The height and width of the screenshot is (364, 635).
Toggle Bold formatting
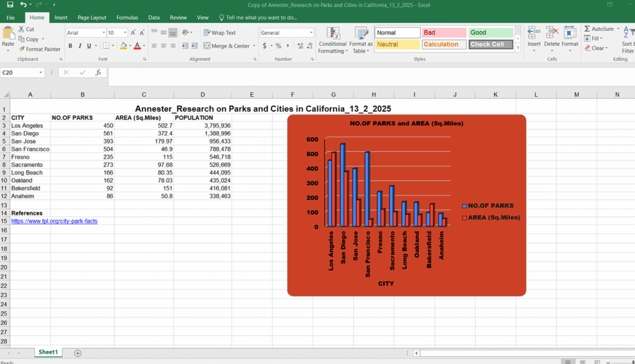[x=71, y=46]
